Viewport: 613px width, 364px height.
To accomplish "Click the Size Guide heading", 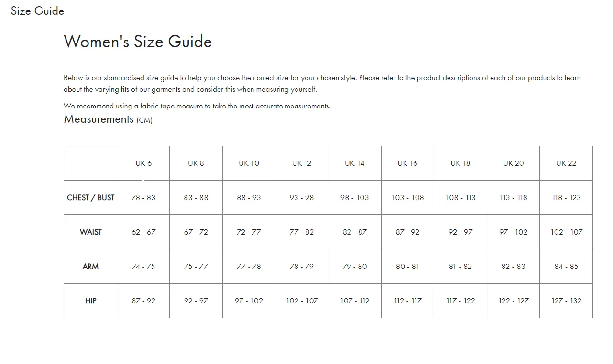I will click(x=37, y=11).
